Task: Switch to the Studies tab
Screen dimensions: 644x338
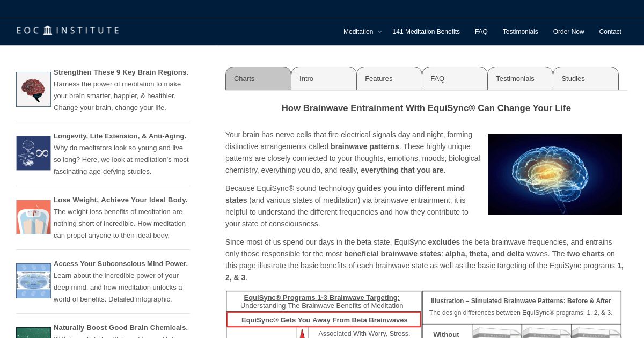Action: (586, 78)
